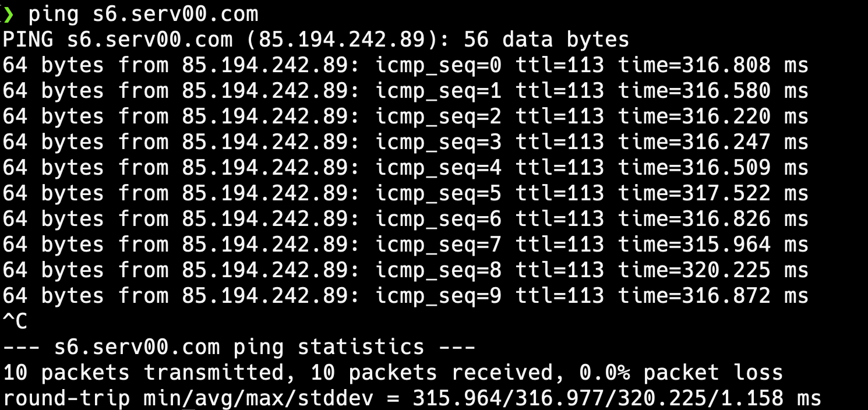Click the ttl=113 on the icmp_seq=6 line

click(x=560, y=218)
